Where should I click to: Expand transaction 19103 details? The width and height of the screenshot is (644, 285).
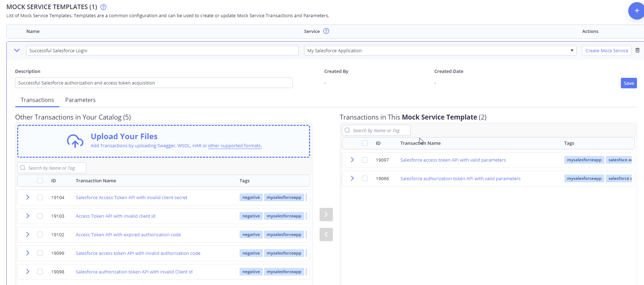[28, 216]
